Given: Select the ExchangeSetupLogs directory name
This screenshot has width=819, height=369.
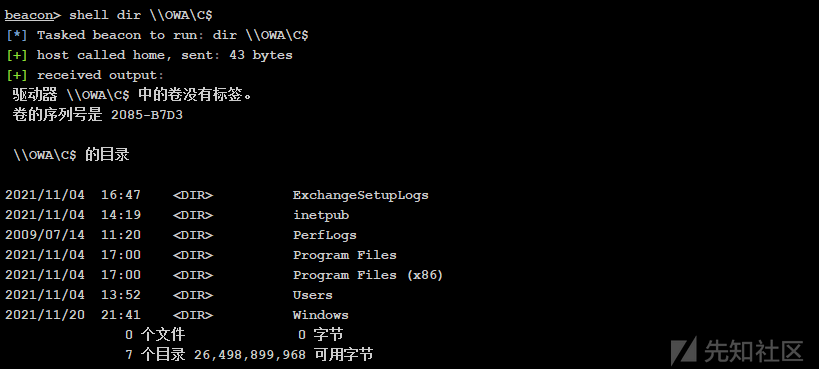Looking at the screenshot, I should [360, 195].
